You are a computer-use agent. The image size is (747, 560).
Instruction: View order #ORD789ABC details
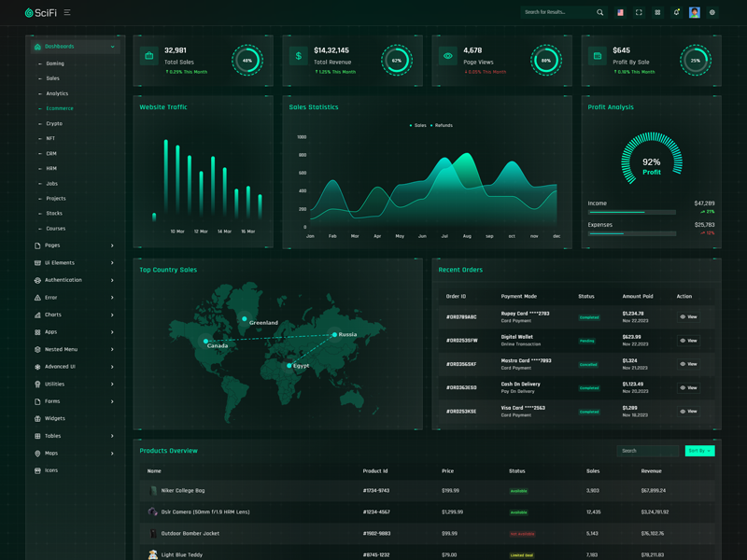coord(689,317)
